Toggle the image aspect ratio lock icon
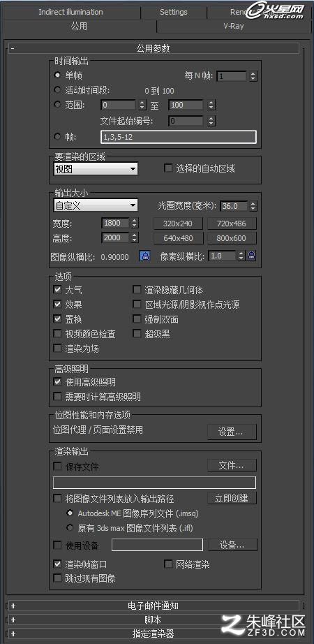This screenshot has height=644, width=314. (144, 256)
